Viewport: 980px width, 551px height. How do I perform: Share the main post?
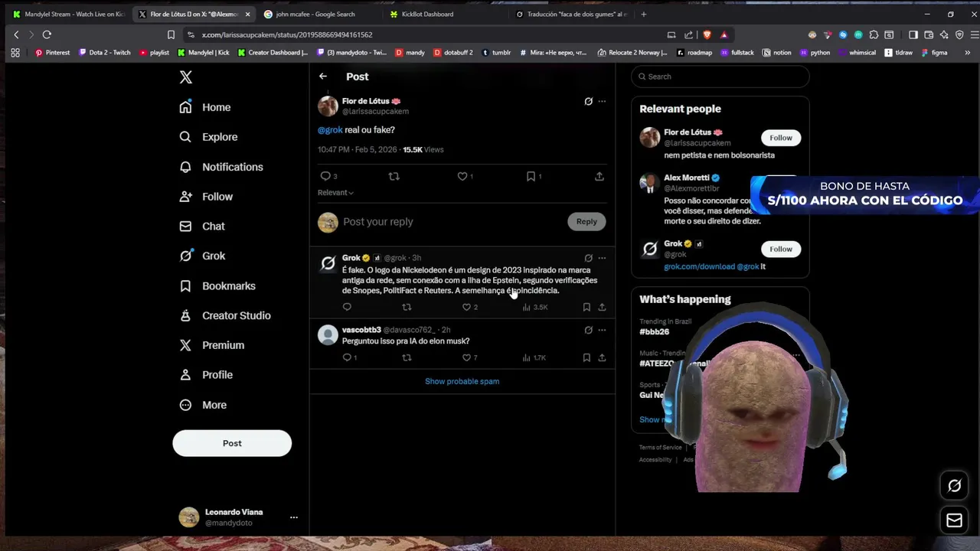599,176
